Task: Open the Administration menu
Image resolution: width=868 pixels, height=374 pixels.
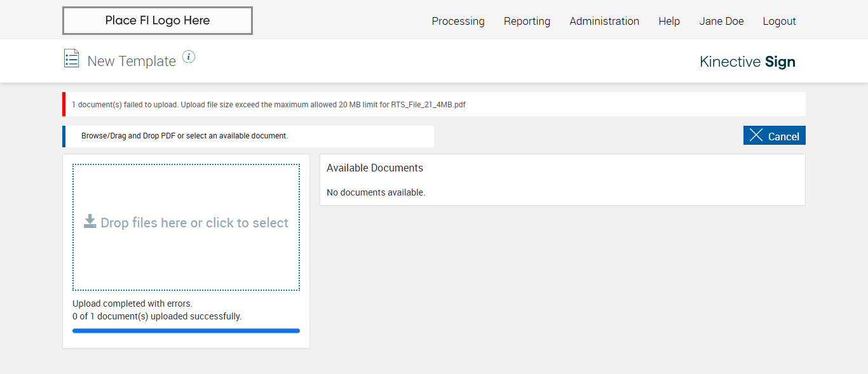Action: click(604, 21)
